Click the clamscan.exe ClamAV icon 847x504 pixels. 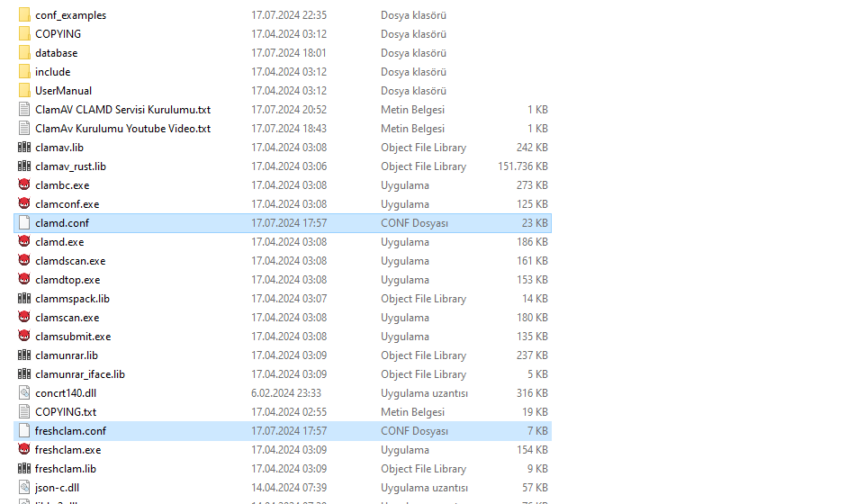click(24, 317)
